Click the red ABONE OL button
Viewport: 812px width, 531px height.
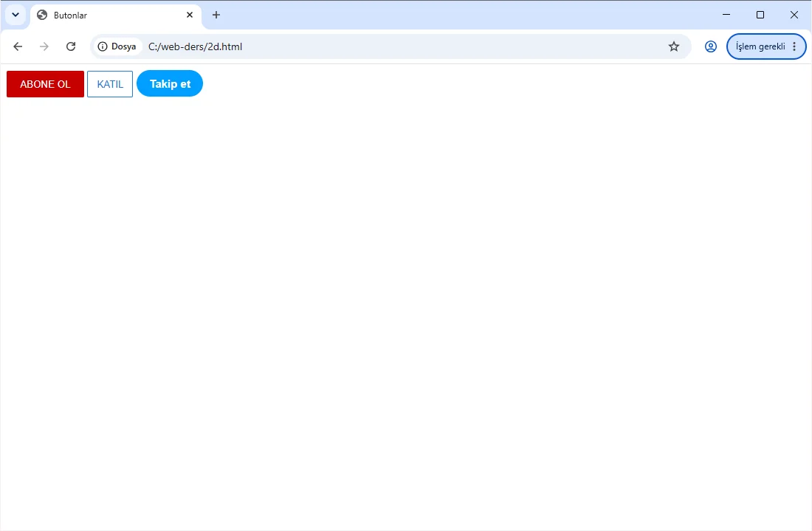click(45, 84)
